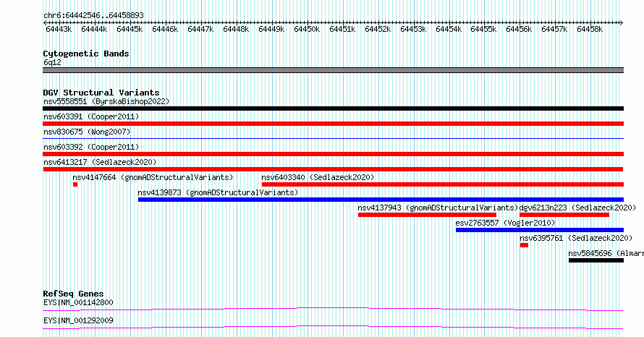Open the EYS|NM_001292009 gene label

(78, 320)
